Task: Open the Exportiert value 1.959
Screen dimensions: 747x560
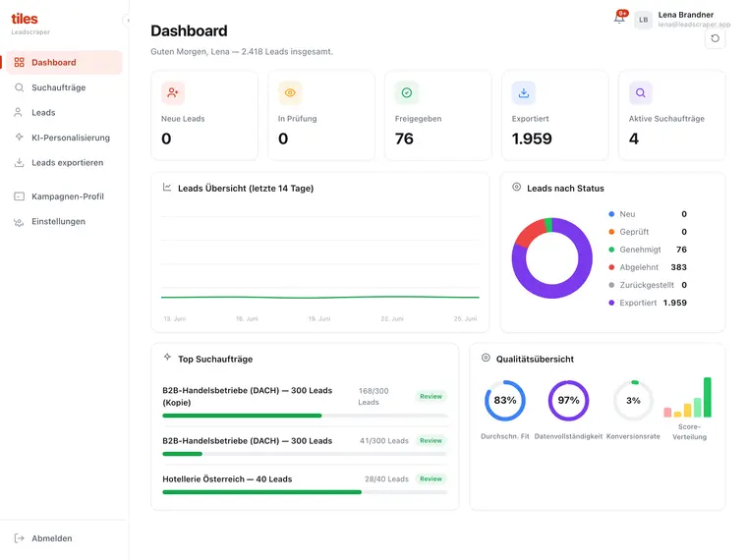Action: [x=532, y=139]
